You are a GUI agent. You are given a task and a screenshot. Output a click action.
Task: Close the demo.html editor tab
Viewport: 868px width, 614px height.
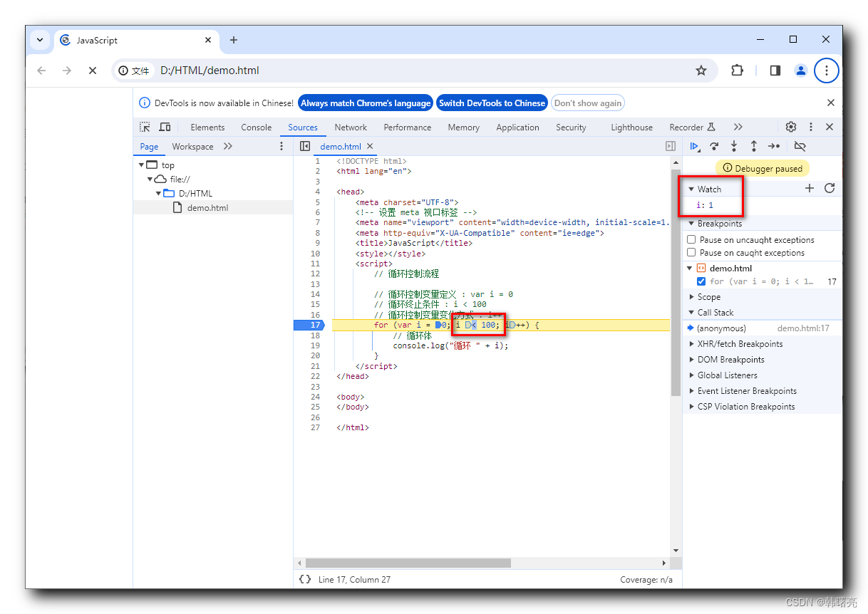(369, 146)
